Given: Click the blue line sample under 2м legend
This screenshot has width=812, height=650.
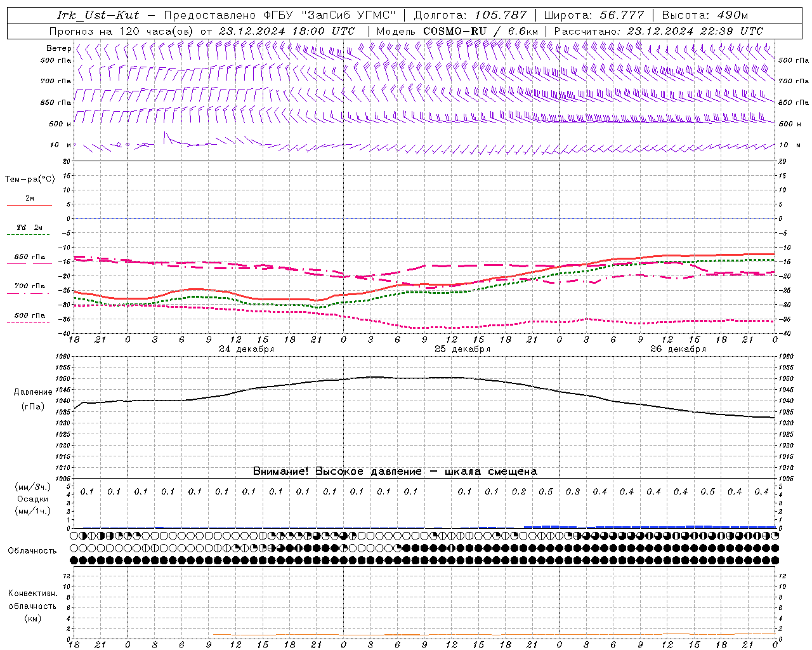Looking at the screenshot, I should pyautogui.click(x=29, y=206).
